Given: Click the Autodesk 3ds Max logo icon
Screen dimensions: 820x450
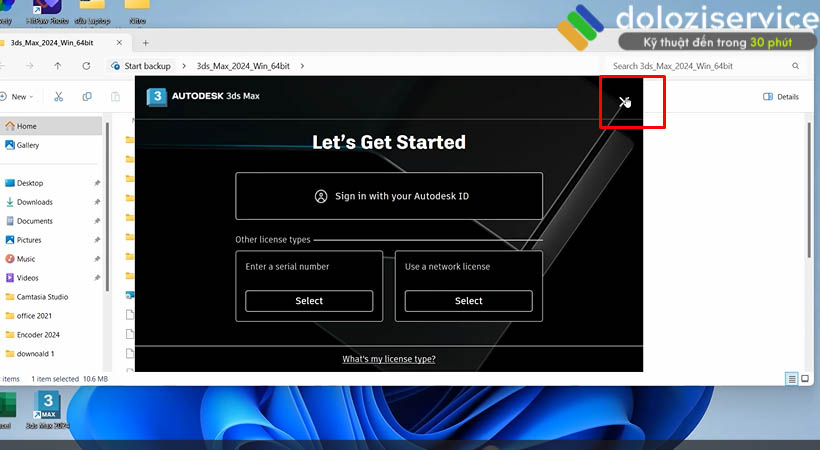Looking at the screenshot, I should pos(156,97).
